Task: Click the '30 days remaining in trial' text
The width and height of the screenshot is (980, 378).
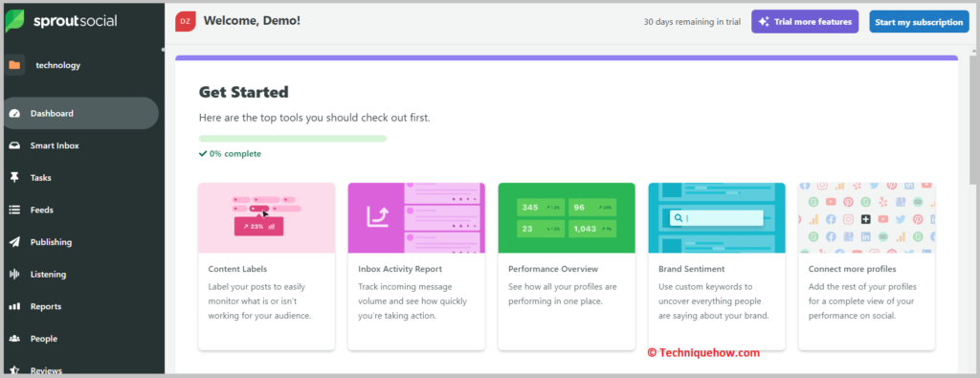Action: click(692, 22)
